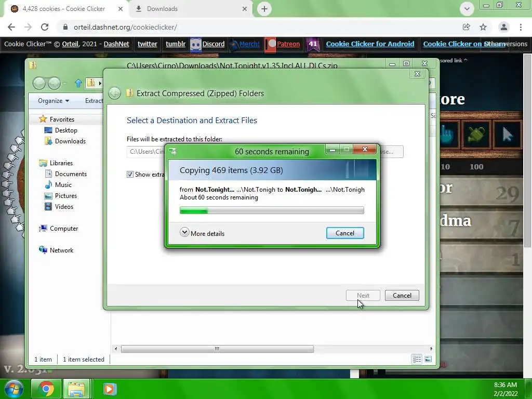Open Documents library in sidebar
Image resolution: width=532 pixels, height=399 pixels.
pos(71,174)
